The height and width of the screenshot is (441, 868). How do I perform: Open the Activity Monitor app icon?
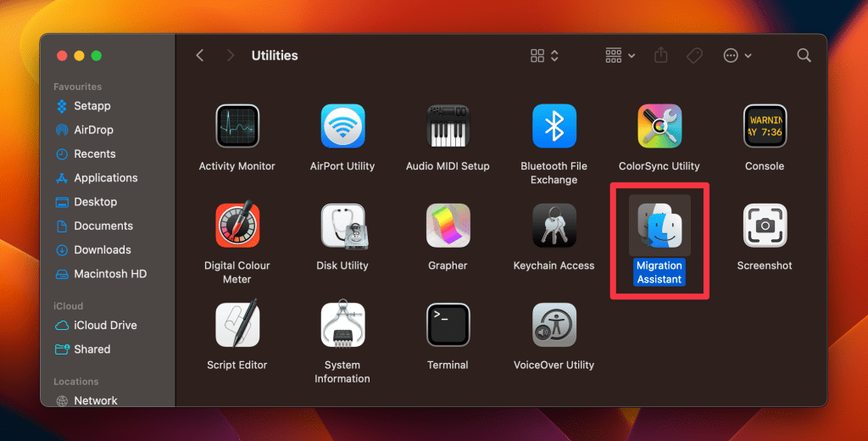(x=237, y=126)
